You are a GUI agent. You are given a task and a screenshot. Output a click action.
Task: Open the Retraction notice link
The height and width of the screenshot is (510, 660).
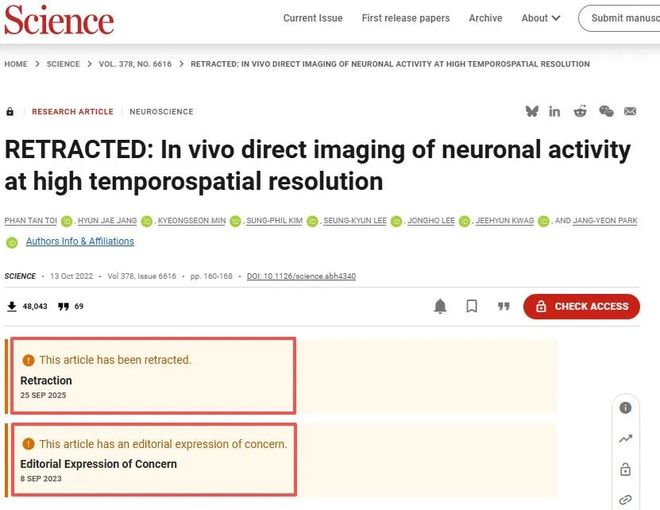(46, 380)
